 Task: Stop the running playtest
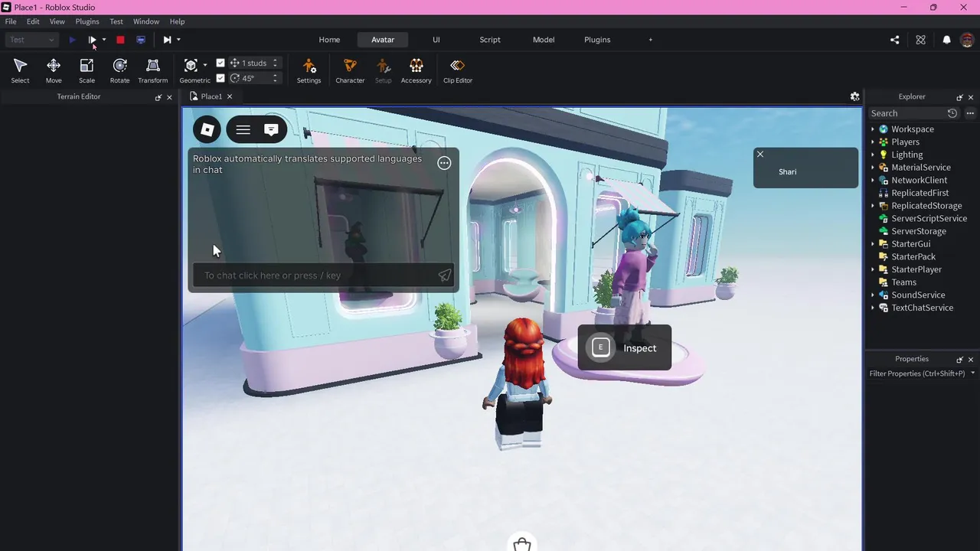[x=120, y=40]
